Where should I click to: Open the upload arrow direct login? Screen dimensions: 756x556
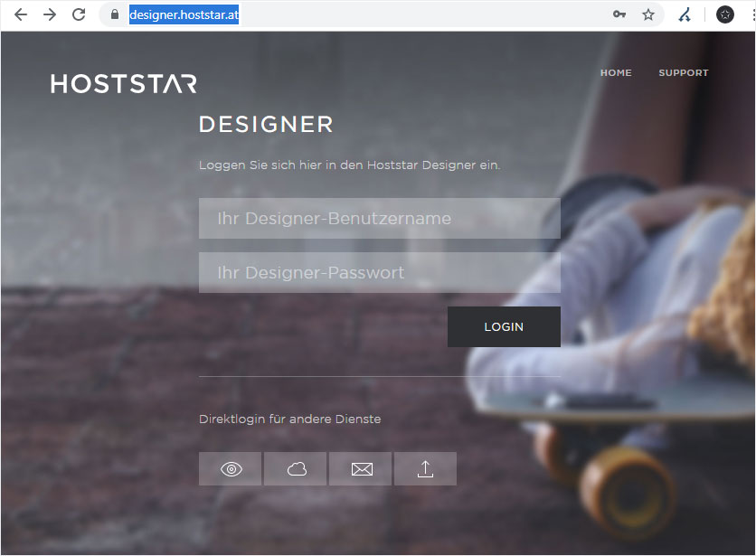coord(426,468)
